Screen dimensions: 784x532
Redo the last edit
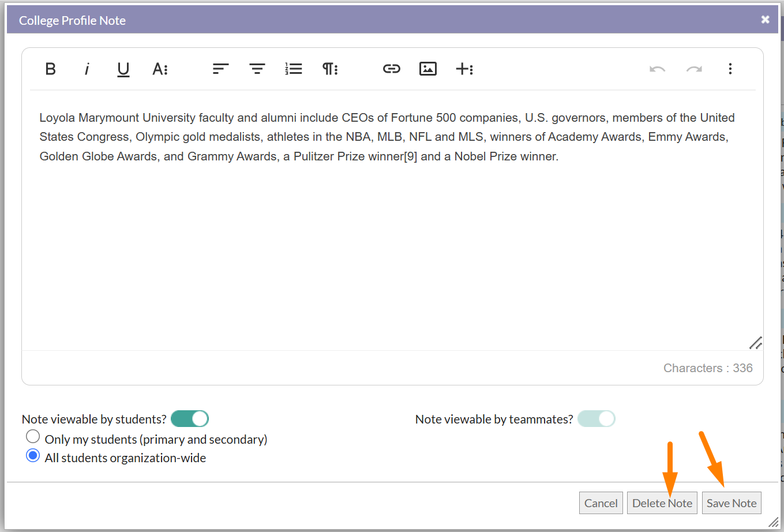tap(694, 69)
